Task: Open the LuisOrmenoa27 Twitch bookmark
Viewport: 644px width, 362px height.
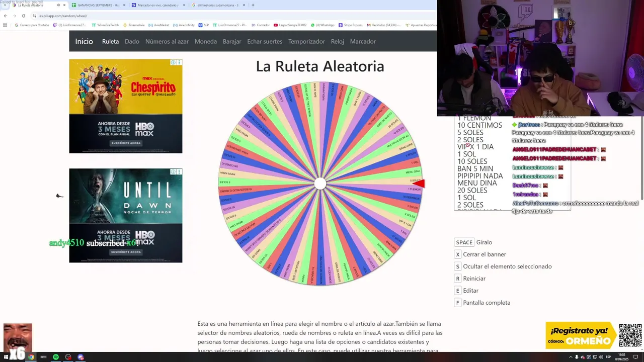Action: (x=69, y=25)
